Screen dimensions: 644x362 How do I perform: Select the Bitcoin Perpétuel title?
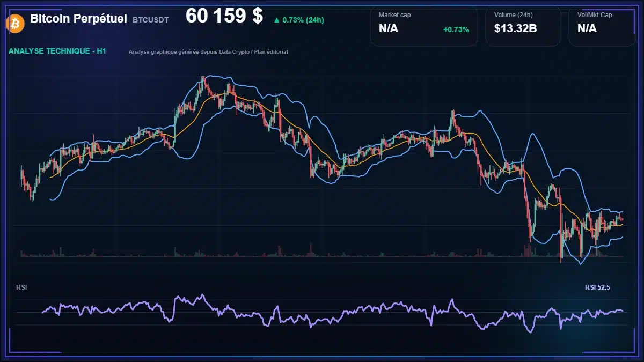point(79,19)
